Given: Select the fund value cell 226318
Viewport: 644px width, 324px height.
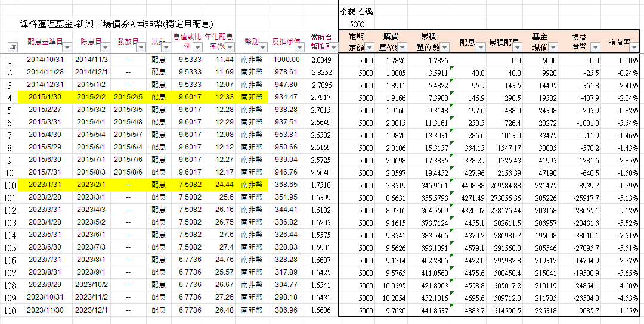Looking at the screenshot, I should tap(540, 310).
